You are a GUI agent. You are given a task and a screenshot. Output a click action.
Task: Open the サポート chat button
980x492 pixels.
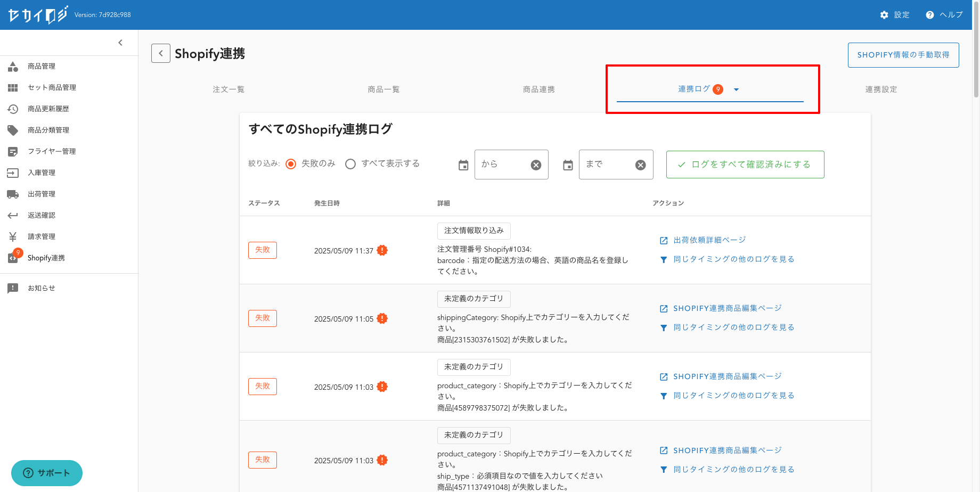(47, 473)
